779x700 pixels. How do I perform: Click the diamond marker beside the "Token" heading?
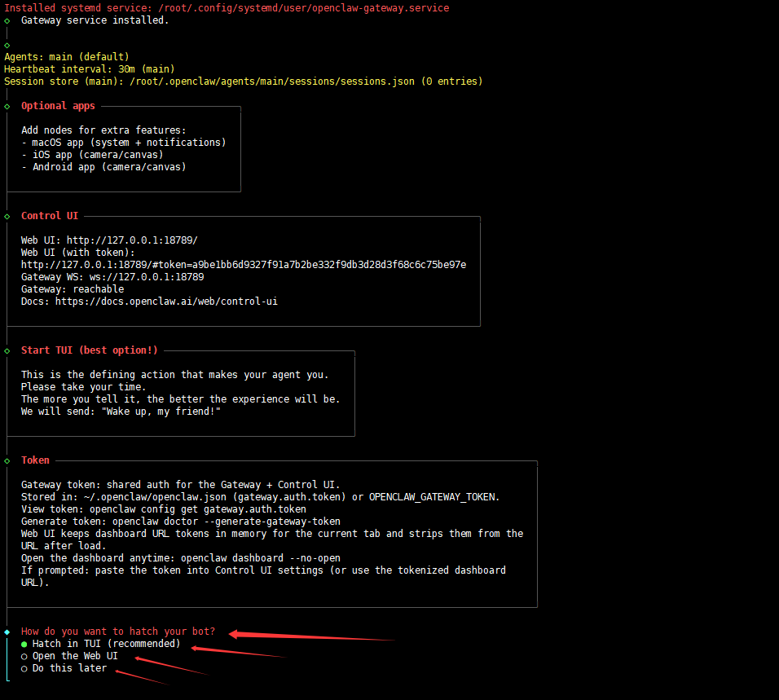7,460
